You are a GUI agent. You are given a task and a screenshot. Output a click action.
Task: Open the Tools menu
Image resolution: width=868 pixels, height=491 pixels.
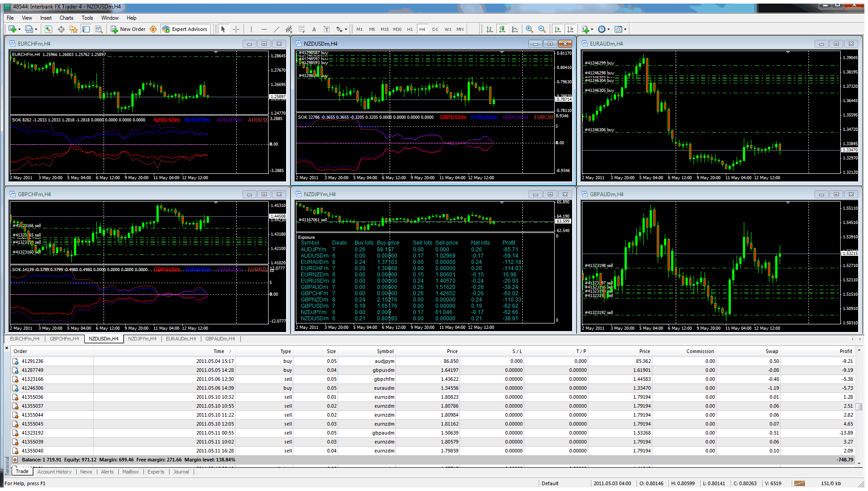pyautogui.click(x=87, y=18)
